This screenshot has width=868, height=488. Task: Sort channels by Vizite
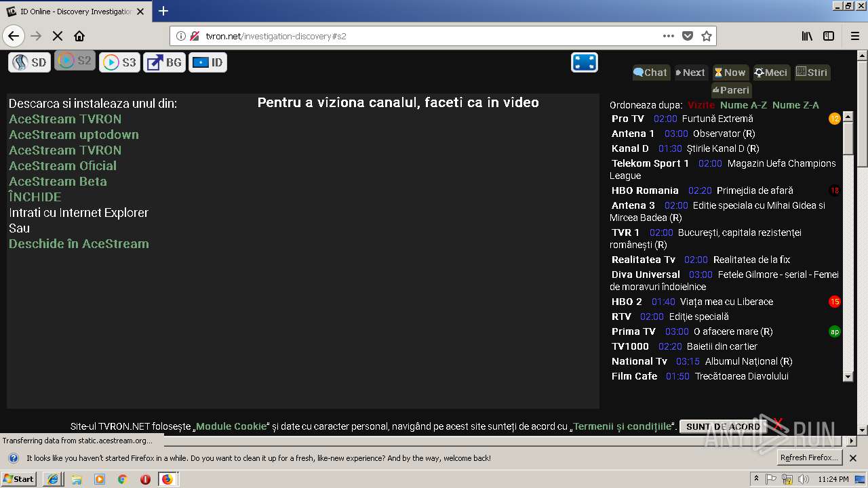tap(701, 105)
